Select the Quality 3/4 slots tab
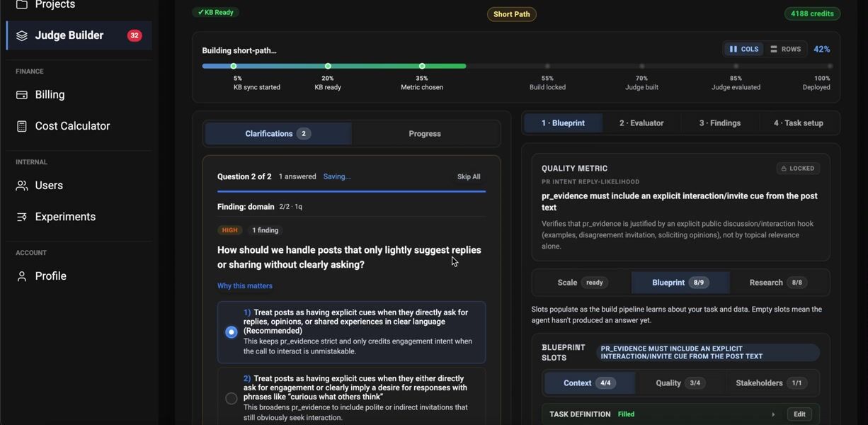The height and width of the screenshot is (425, 868). coord(680,383)
